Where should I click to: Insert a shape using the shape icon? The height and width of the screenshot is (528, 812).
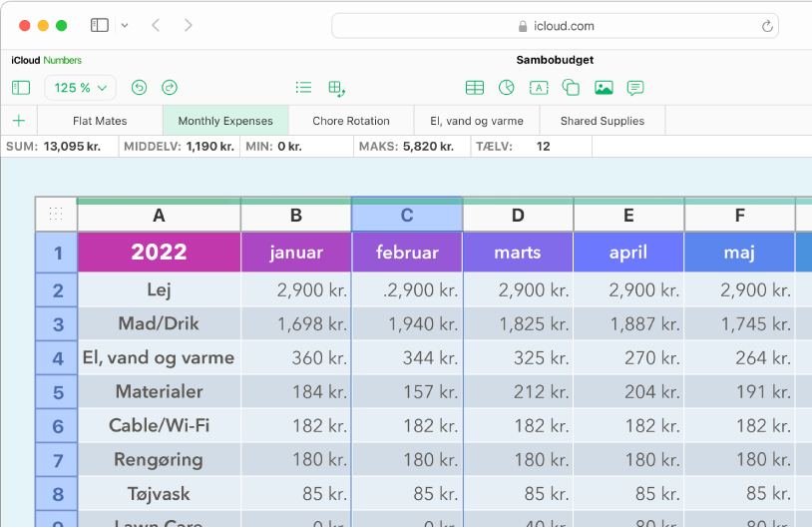coord(571,88)
